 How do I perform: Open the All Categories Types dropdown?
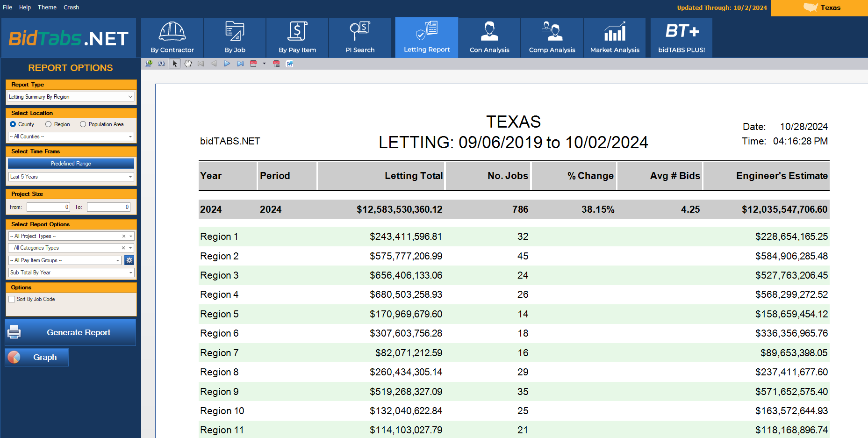(x=71, y=248)
